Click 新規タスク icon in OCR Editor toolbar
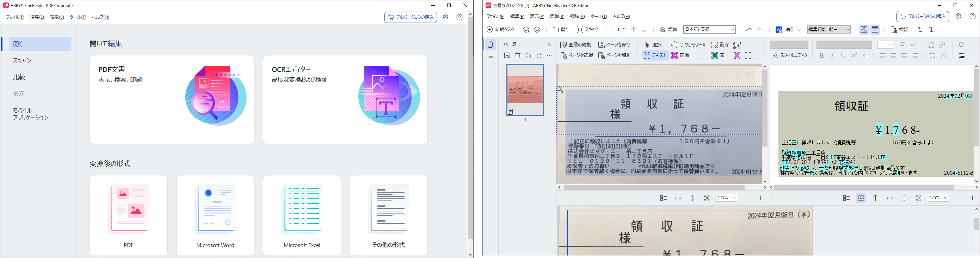Screen dimensions: 980x258 tap(489, 30)
